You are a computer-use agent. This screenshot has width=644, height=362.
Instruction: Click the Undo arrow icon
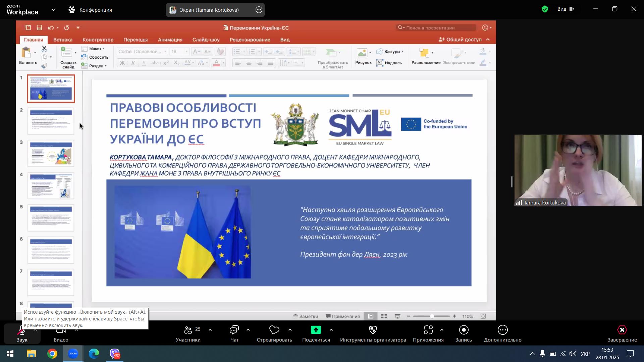tap(51, 28)
